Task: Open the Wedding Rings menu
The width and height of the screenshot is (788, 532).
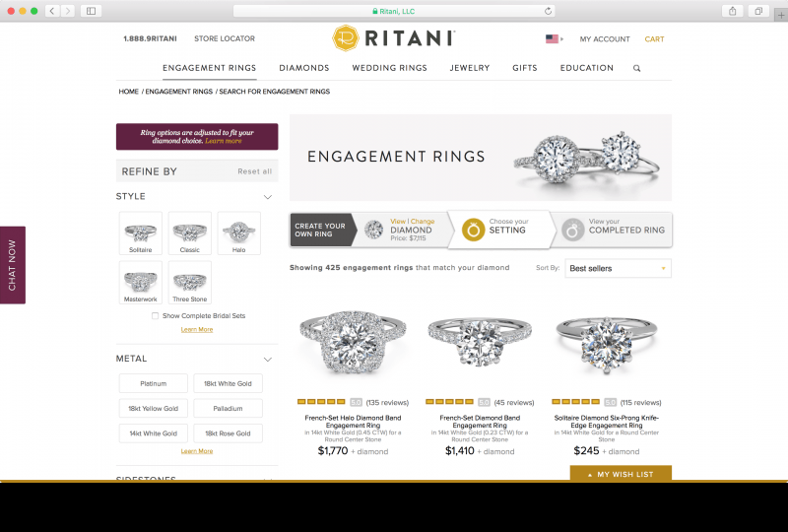Action: pyautogui.click(x=389, y=68)
